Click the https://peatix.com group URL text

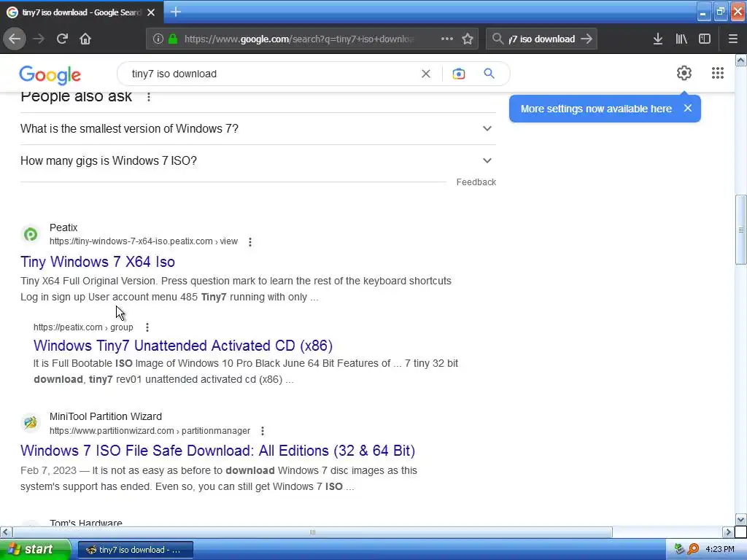[x=83, y=327]
